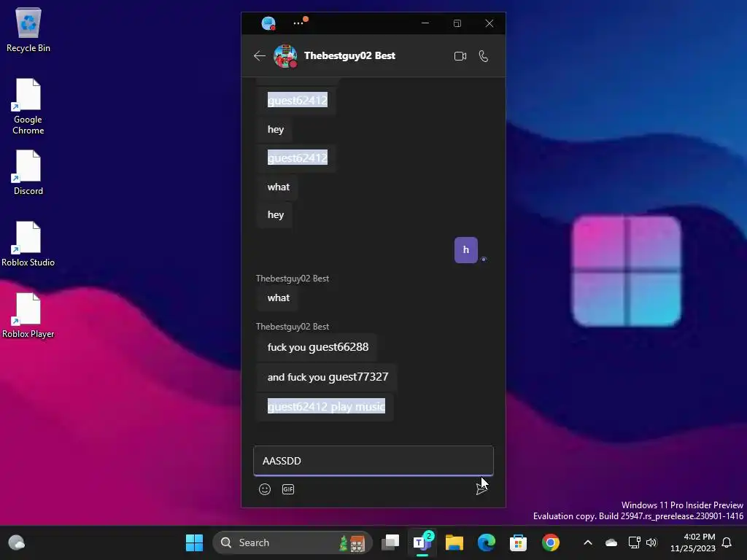Click the volume speaker icon in system tray
This screenshot has height=560, width=747.
651,542
